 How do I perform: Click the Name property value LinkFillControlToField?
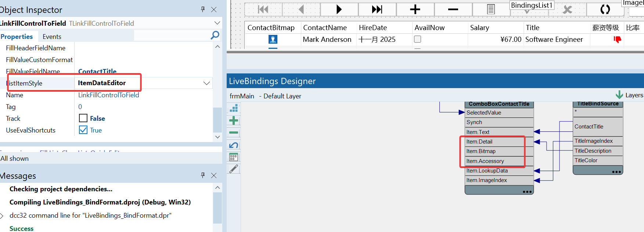pyautogui.click(x=108, y=95)
